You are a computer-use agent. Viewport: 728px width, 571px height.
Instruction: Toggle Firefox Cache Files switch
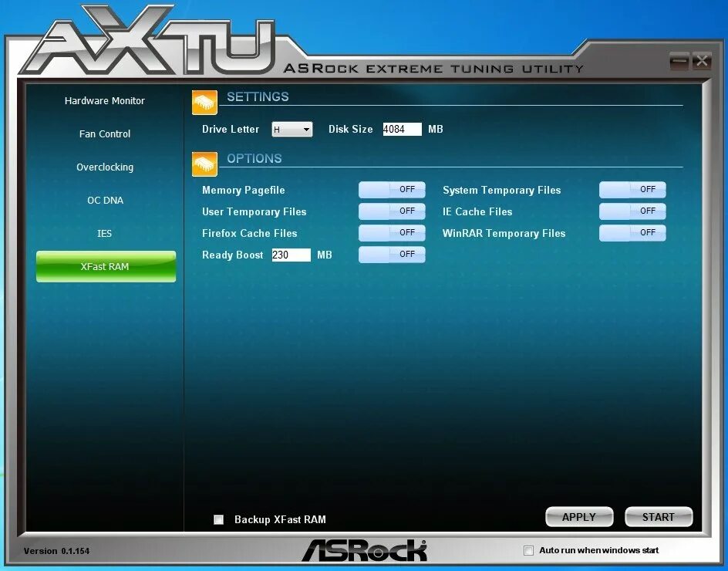(392, 233)
